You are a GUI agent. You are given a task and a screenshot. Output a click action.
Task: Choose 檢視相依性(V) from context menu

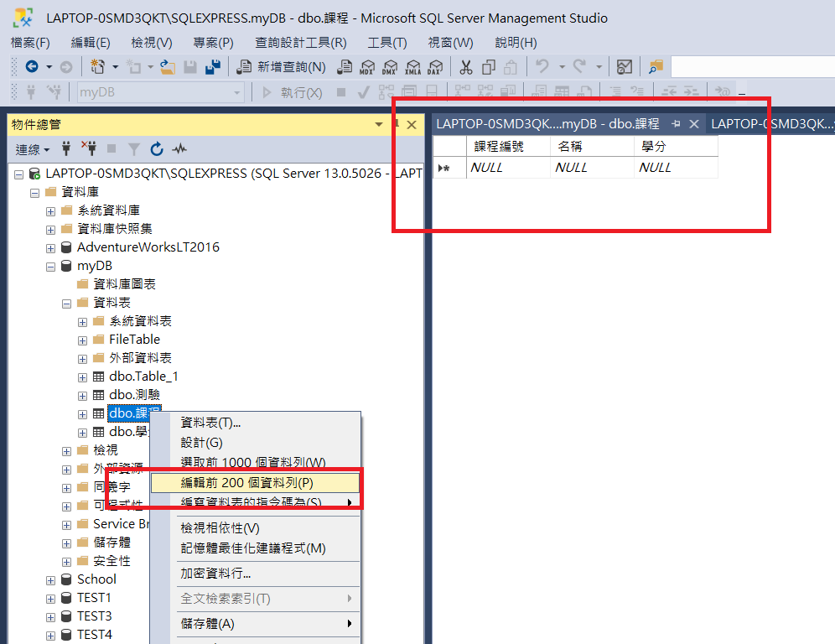[255, 528]
